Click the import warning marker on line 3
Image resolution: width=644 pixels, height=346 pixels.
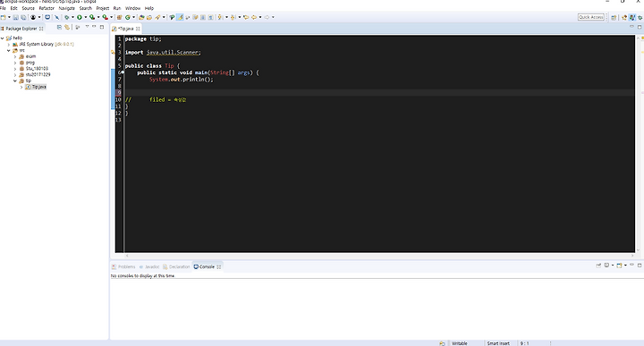point(113,52)
